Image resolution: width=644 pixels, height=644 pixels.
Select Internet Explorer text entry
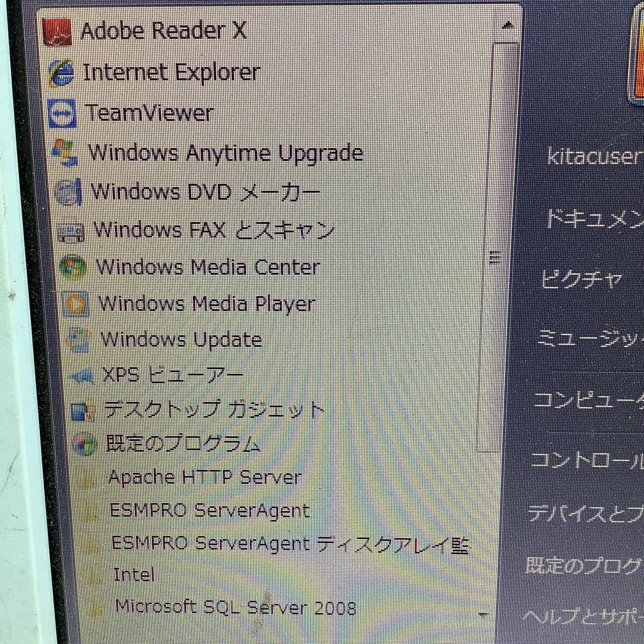172,72
